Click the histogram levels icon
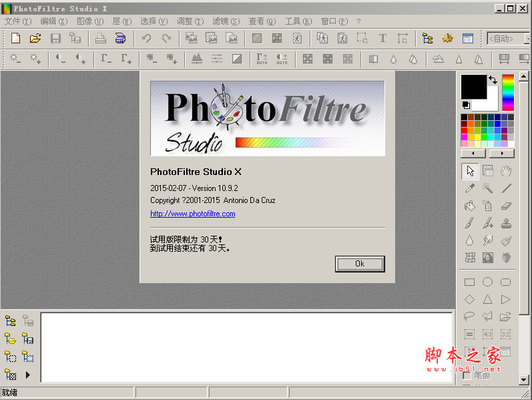This screenshot has height=400, width=532. (x=197, y=59)
